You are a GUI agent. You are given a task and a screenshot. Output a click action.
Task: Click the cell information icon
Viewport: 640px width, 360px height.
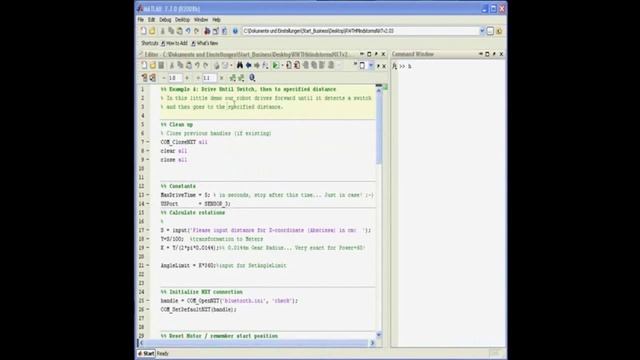pyautogui.click(x=252, y=78)
